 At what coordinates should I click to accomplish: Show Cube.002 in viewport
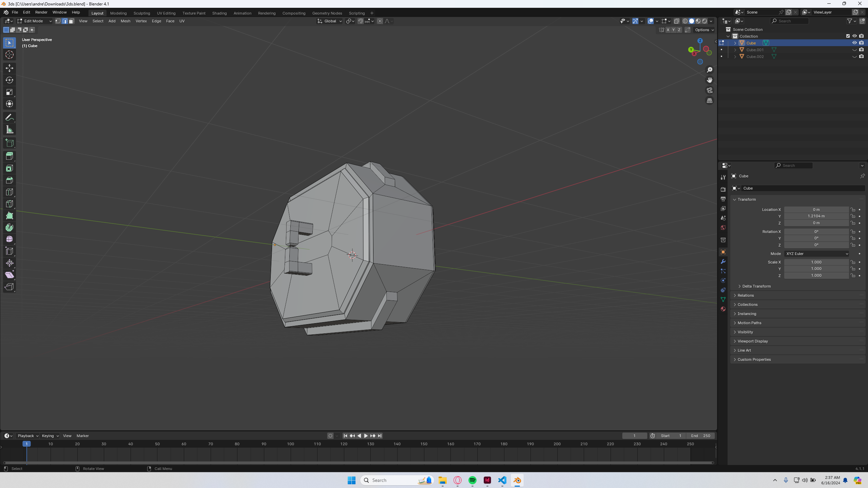coord(854,56)
